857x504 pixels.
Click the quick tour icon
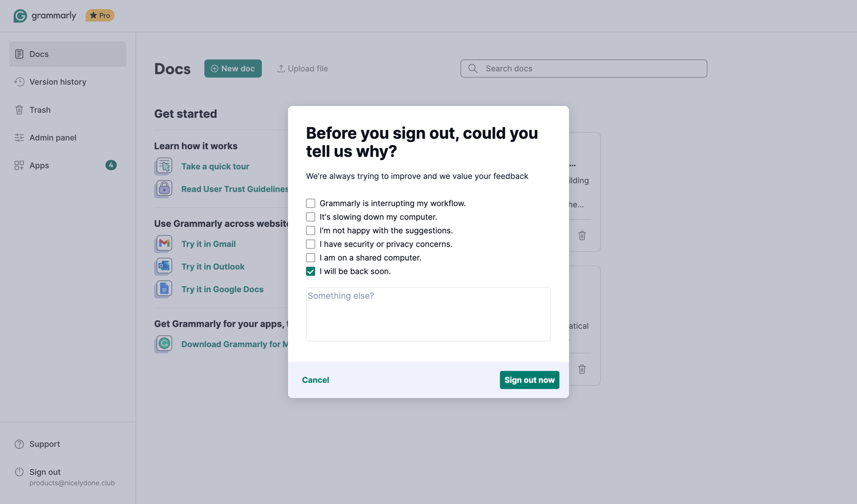click(x=163, y=166)
